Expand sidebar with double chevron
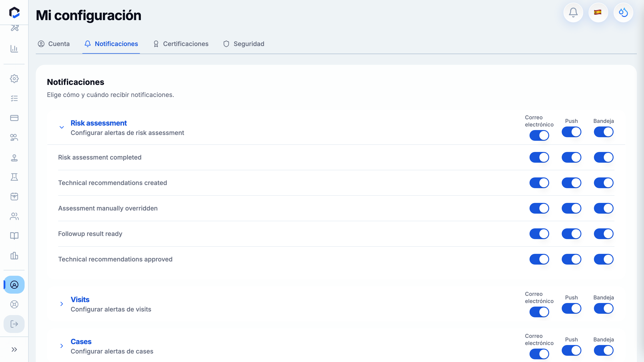Viewport: 644px width, 362px height. pyautogui.click(x=14, y=349)
